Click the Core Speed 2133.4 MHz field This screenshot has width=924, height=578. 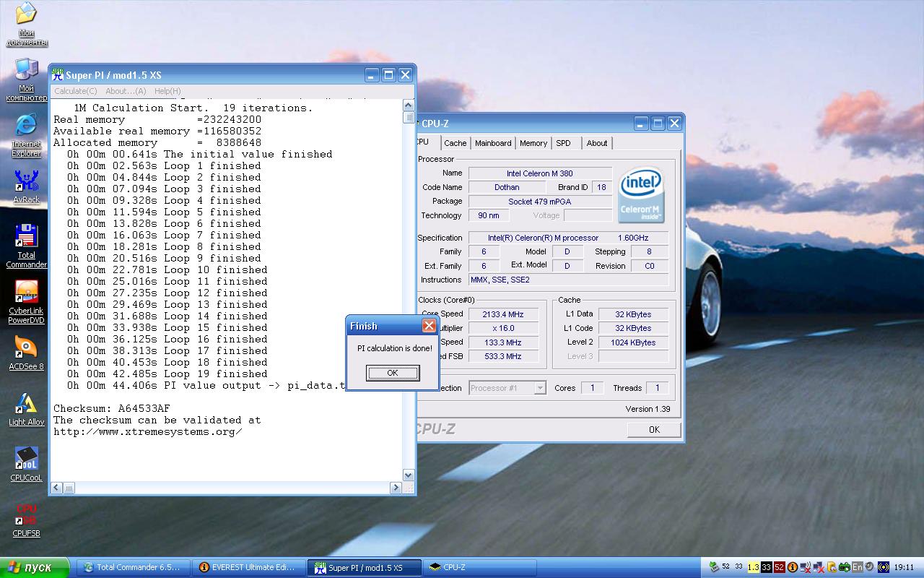(x=504, y=314)
